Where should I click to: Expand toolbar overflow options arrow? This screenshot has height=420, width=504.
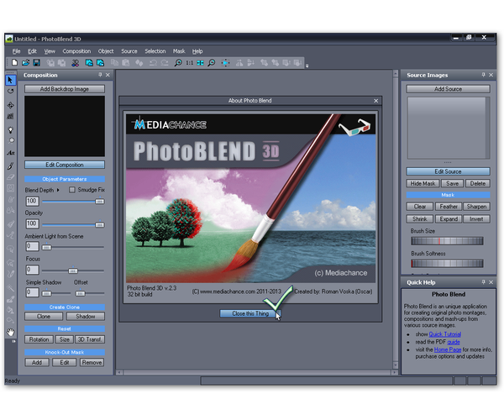click(x=307, y=66)
